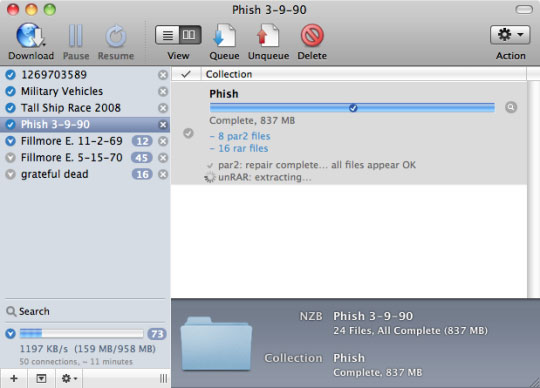This screenshot has height=388, width=540.
Task: Click the plus add button
Action: (14, 379)
